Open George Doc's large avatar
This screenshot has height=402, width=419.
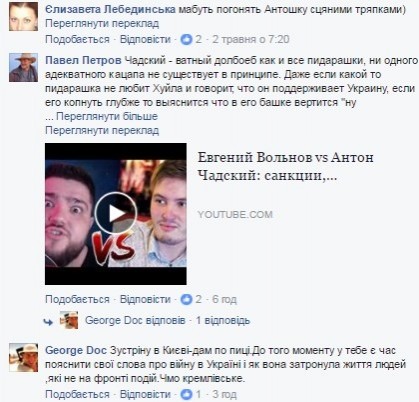(x=23, y=357)
